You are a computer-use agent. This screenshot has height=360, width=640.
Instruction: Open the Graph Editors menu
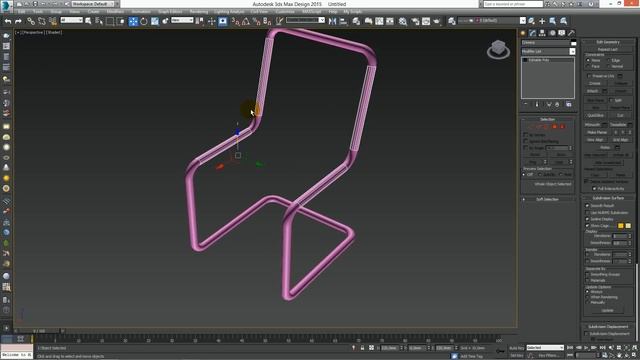point(170,12)
